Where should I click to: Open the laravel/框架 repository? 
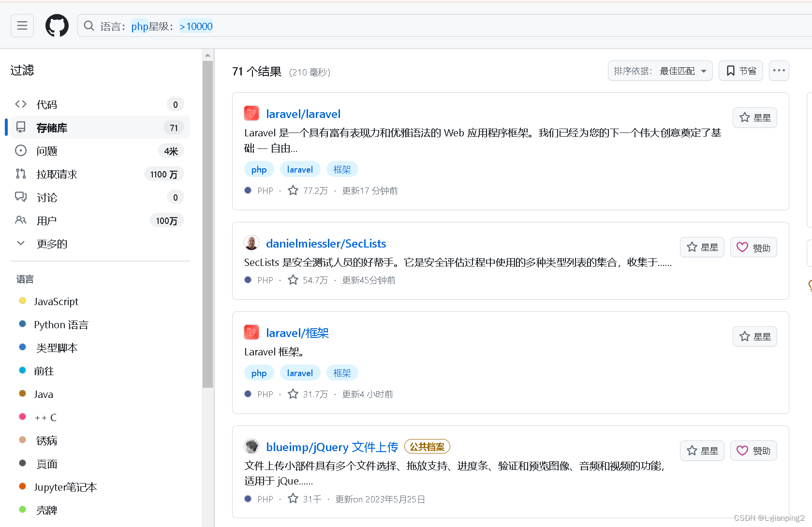click(297, 333)
